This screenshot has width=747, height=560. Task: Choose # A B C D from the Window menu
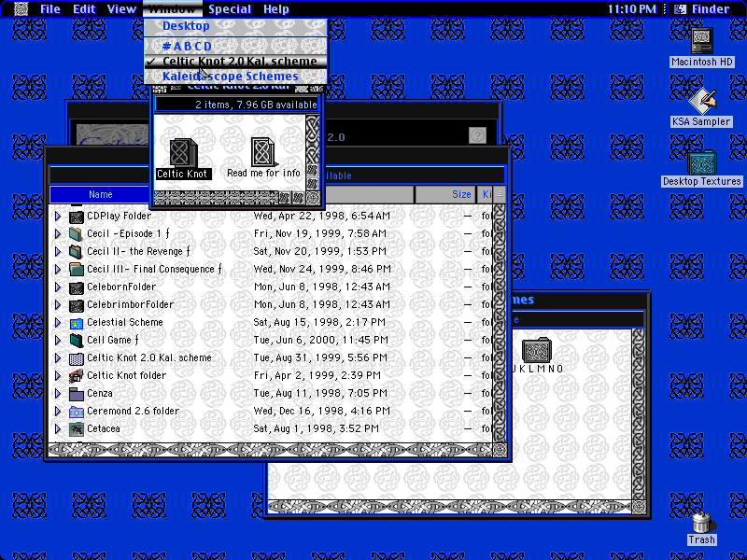[235, 46]
